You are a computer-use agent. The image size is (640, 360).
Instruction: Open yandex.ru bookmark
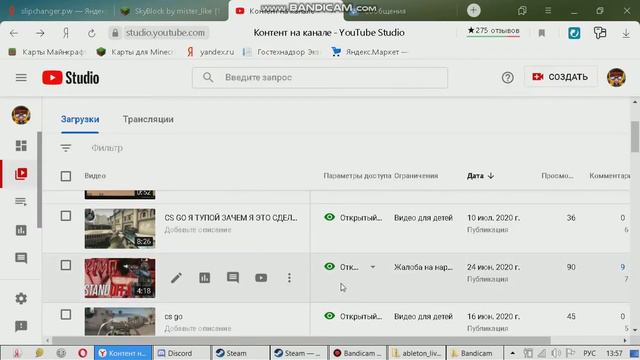tap(211, 52)
